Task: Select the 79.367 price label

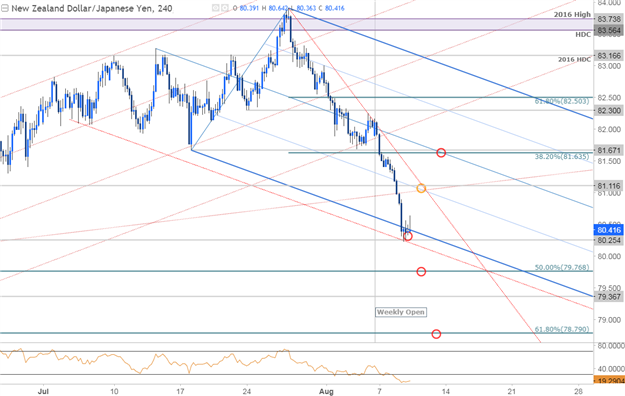Action: (x=609, y=297)
